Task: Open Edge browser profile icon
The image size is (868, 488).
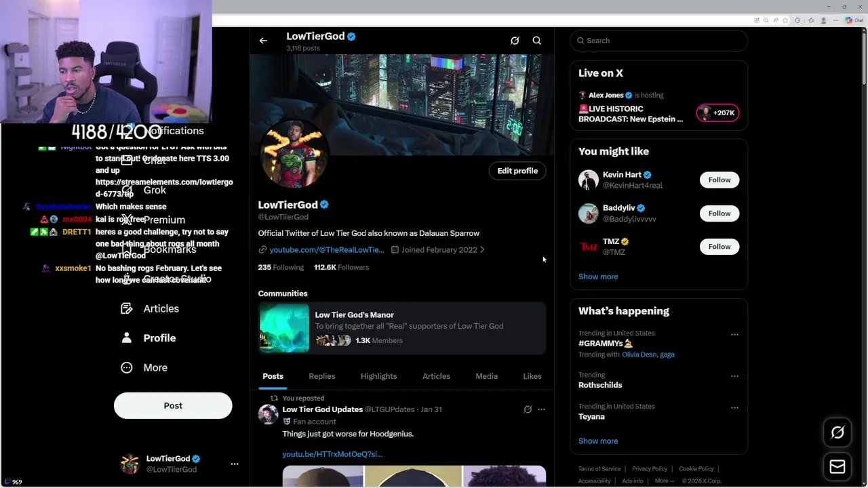Action: 823,20
